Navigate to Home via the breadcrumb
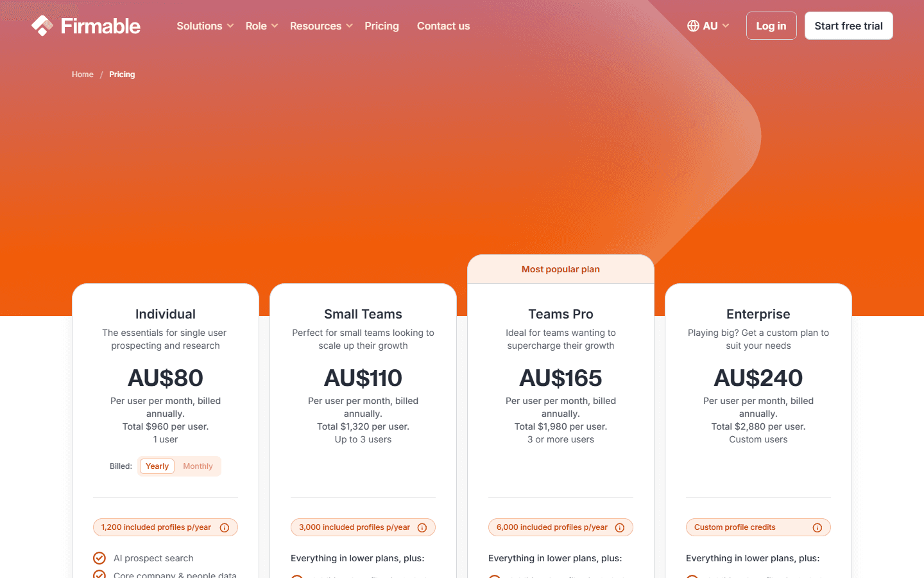This screenshot has width=924, height=578. (82, 74)
